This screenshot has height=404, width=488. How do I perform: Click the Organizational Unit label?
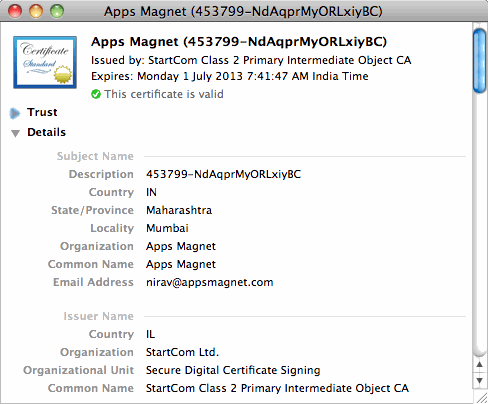click(x=78, y=370)
